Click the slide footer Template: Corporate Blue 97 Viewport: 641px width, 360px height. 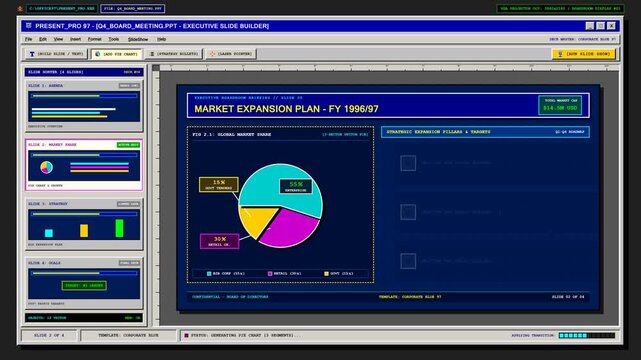(410, 297)
